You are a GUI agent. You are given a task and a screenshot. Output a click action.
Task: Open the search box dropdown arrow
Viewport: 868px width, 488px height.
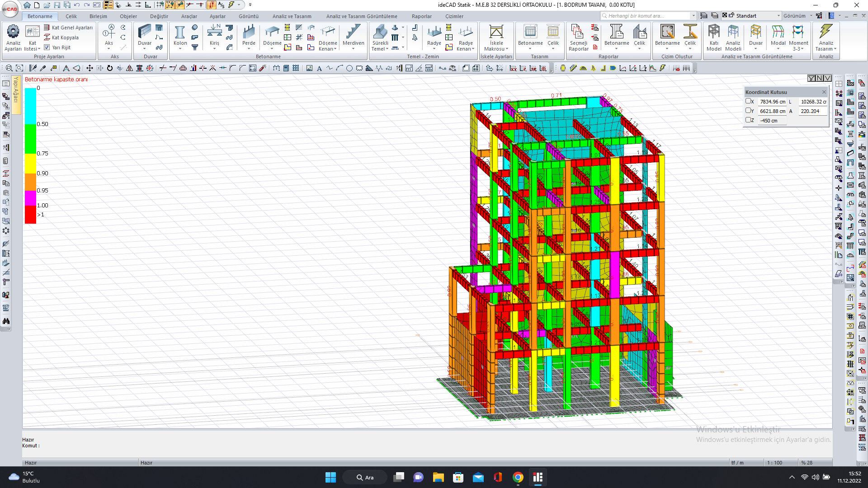point(693,16)
